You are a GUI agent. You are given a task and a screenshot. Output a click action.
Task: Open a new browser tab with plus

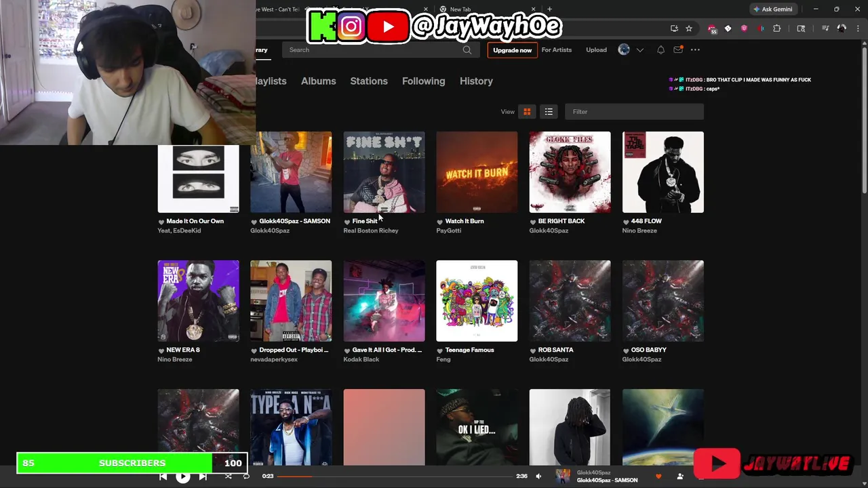click(549, 9)
